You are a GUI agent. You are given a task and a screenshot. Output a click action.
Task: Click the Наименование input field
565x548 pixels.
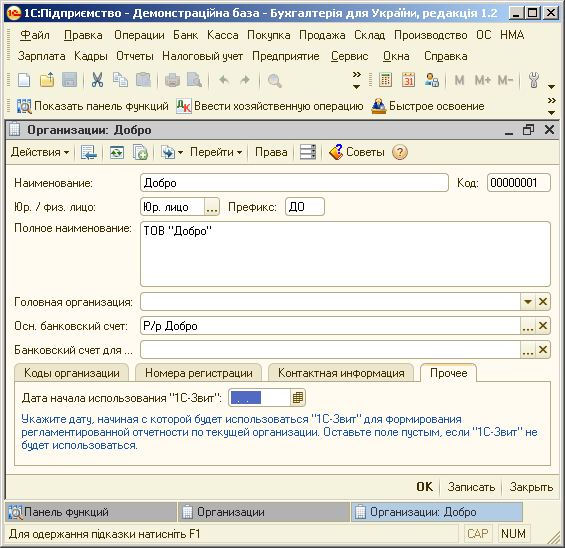point(294,183)
